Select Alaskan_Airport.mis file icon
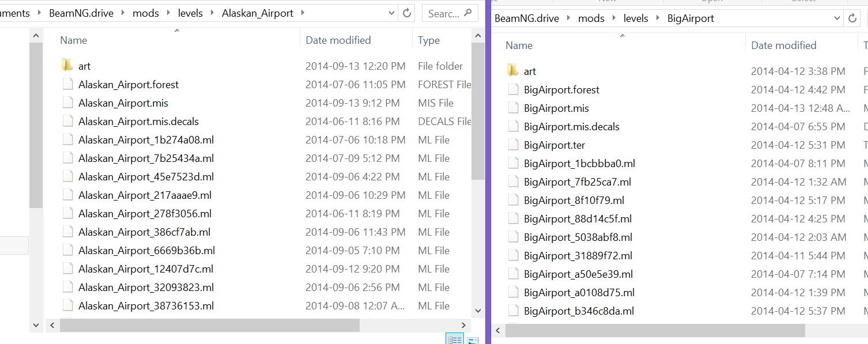The width and height of the screenshot is (868, 344). (68, 103)
